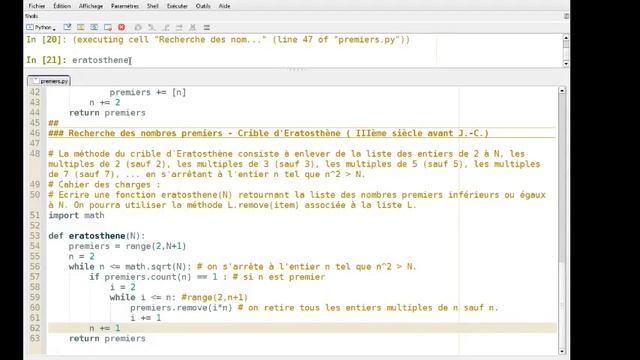Viewport: 640px width, 360px height.
Task: Open the Fichier menu
Action: pos(37,6)
